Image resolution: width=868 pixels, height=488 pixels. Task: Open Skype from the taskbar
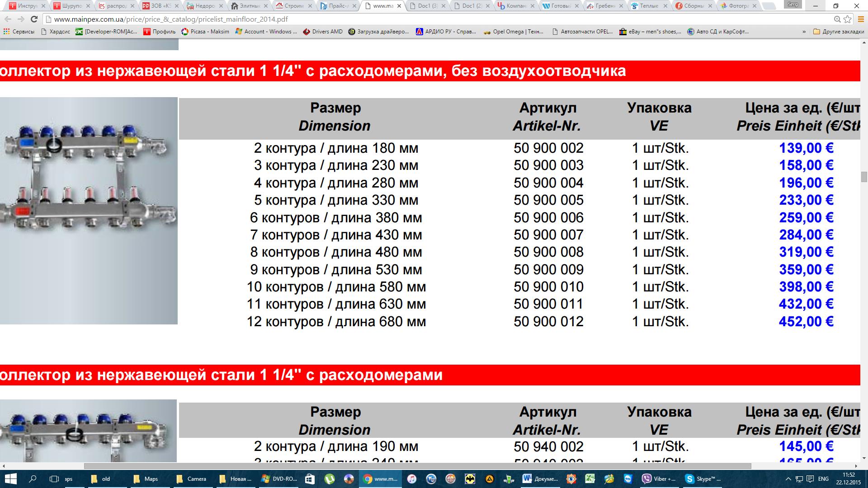click(x=704, y=479)
